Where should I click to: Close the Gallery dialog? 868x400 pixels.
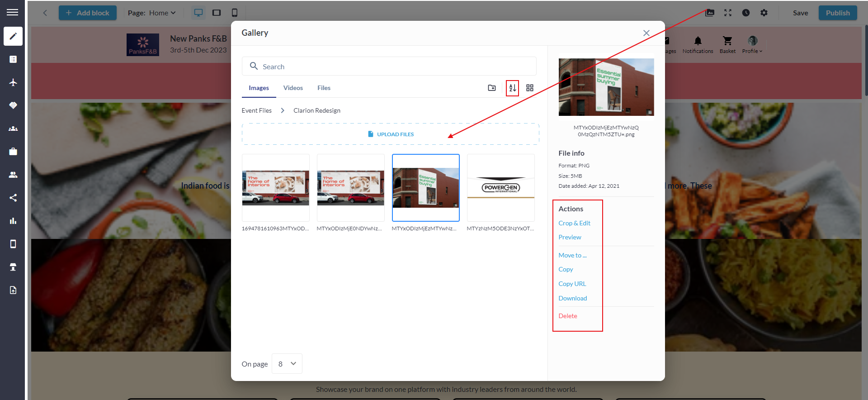pos(646,33)
